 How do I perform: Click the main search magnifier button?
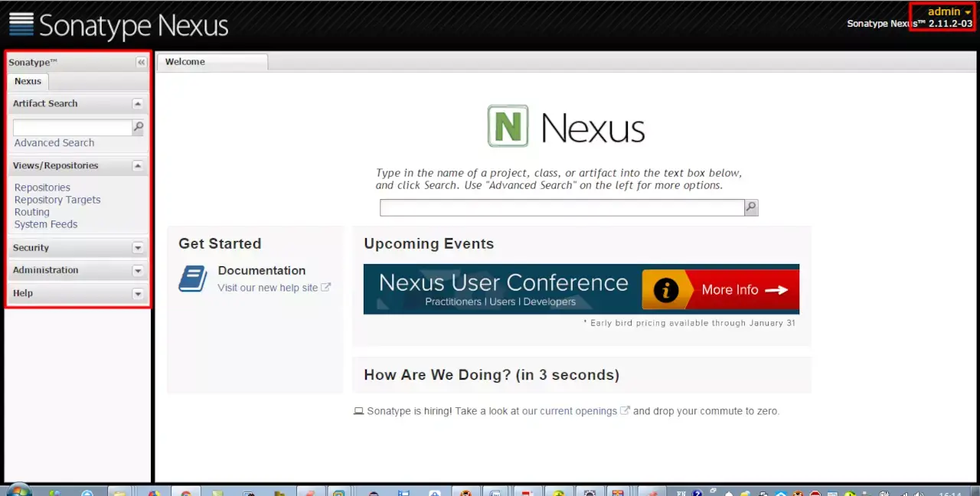click(751, 207)
